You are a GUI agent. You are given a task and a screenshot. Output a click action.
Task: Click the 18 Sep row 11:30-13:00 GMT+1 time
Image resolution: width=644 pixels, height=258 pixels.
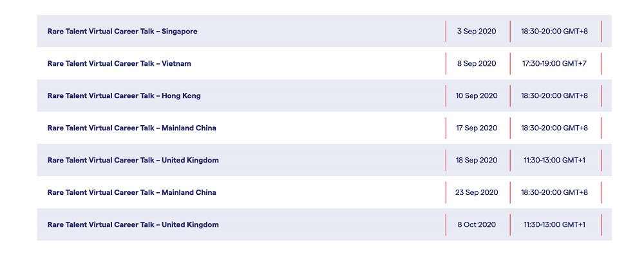(x=554, y=160)
